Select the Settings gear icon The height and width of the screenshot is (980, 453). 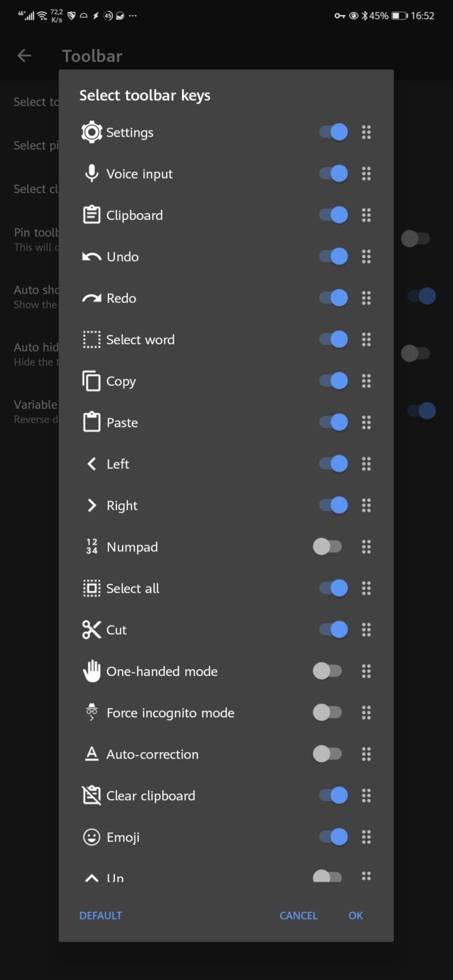[x=91, y=132]
